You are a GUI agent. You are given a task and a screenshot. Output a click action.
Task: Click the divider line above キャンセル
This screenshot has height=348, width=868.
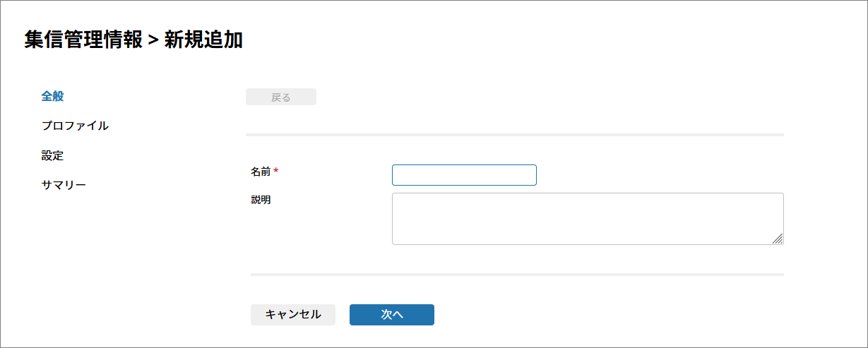click(516, 274)
